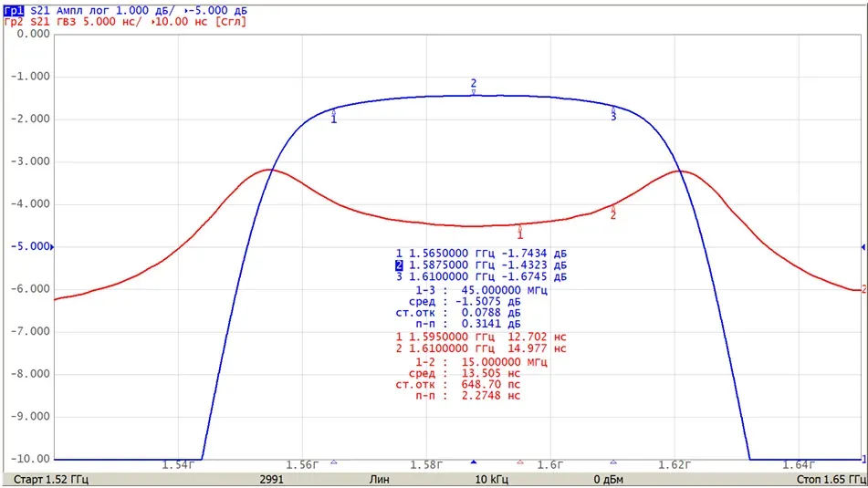Image resolution: width=868 pixels, height=488 pixels.
Task: Click red сред : 13.505 нс statistic
Action: pyautogui.click(x=465, y=373)
